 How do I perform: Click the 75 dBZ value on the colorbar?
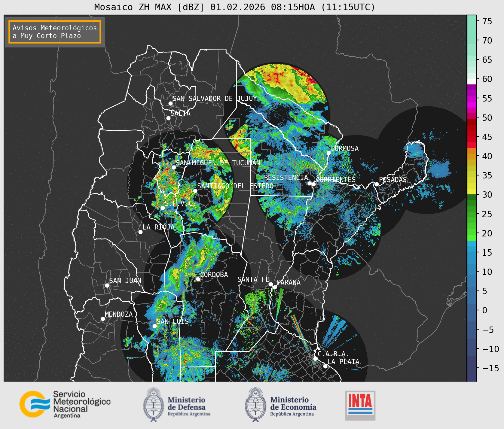point(487,21)
